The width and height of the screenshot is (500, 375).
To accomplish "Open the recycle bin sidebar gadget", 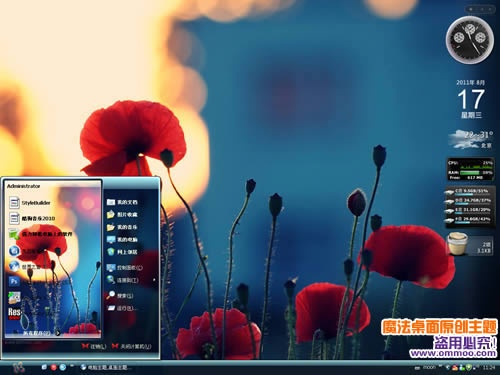I will click(470, 244).
